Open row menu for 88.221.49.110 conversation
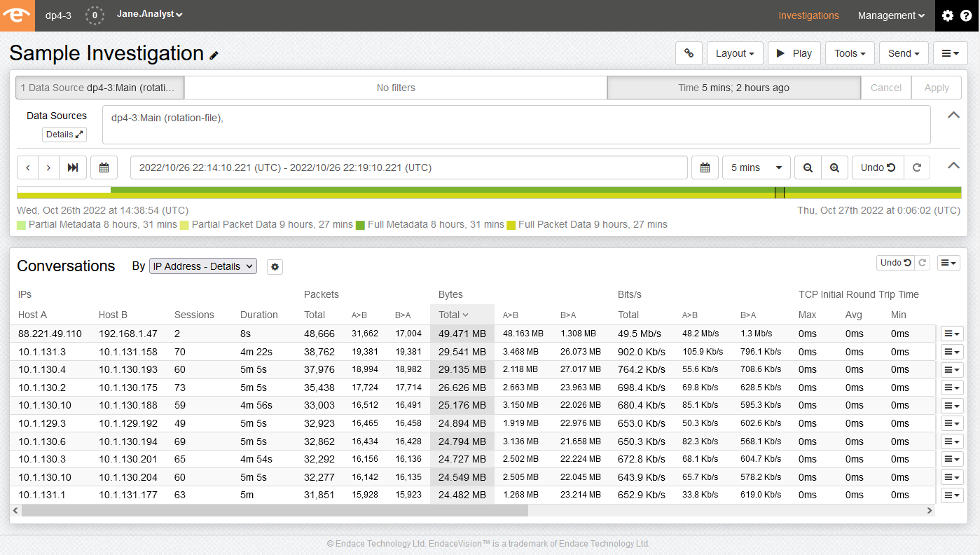 [x=952, y=334]
